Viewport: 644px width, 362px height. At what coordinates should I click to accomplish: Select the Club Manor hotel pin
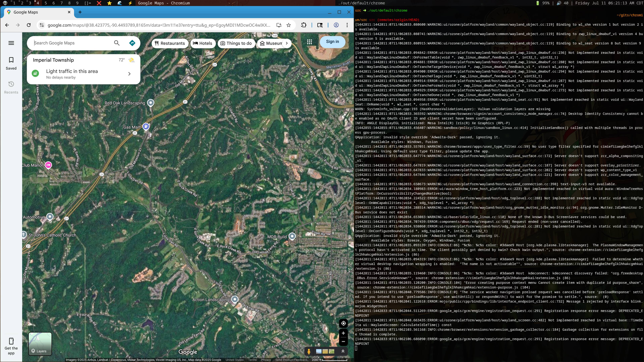pyautogui.click(x=48, y=165)
